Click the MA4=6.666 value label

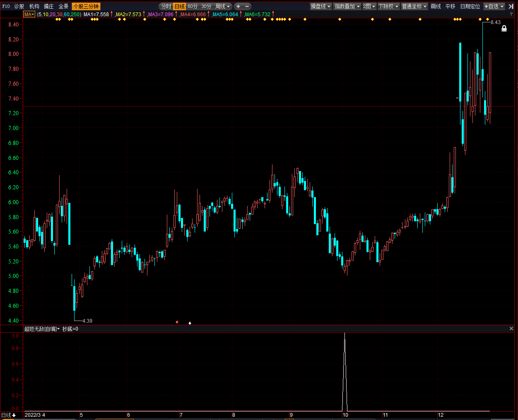pos(193,14)
